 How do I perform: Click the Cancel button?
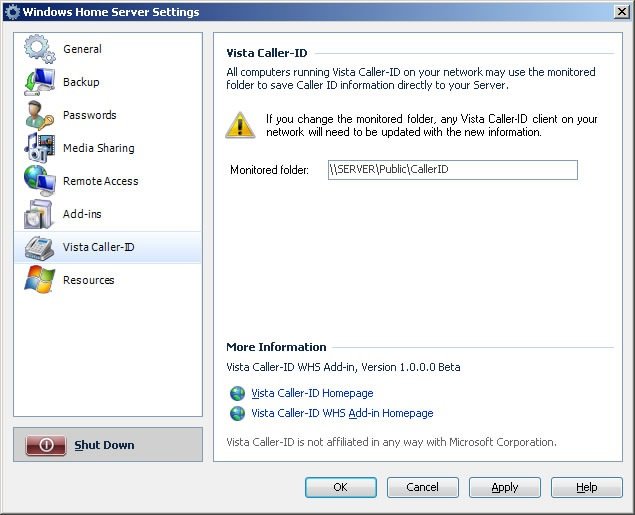coord(422,487)
